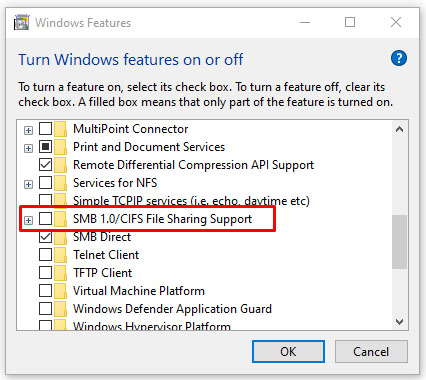This screenshot has width=426, height=380.
Task: Toggle the Print and Document Services checkbox
Action: (x=45, y=147)
